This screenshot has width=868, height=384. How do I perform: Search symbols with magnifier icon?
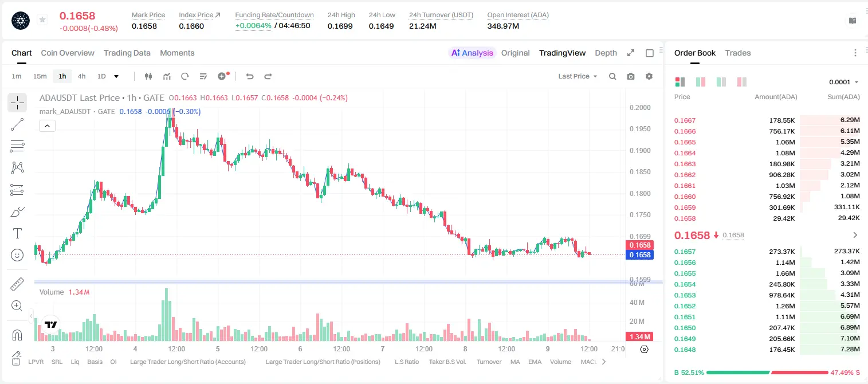click(x=612, y=76)
